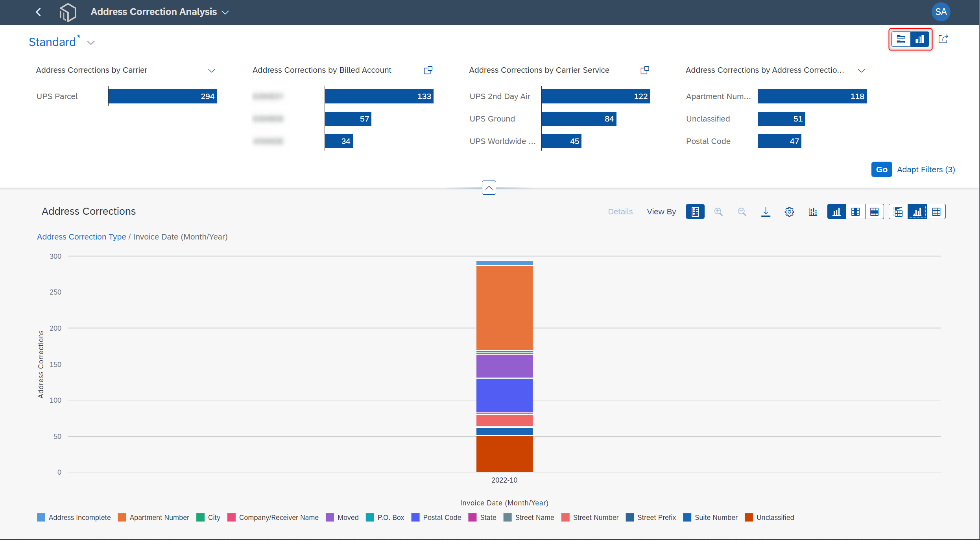This screenshot has width=980, height=540.
Task: Click the Address Correction Type breadcrumb link
Action: pos(81,237)
